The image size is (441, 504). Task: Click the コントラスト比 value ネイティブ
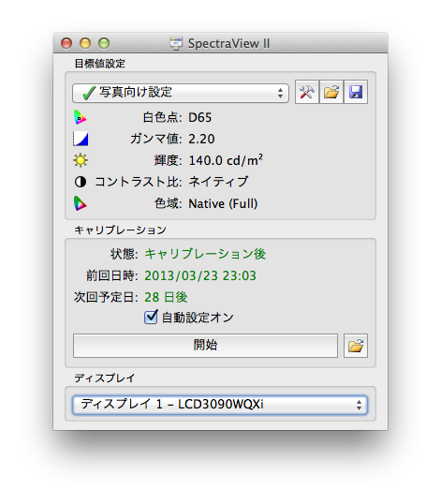218,182
